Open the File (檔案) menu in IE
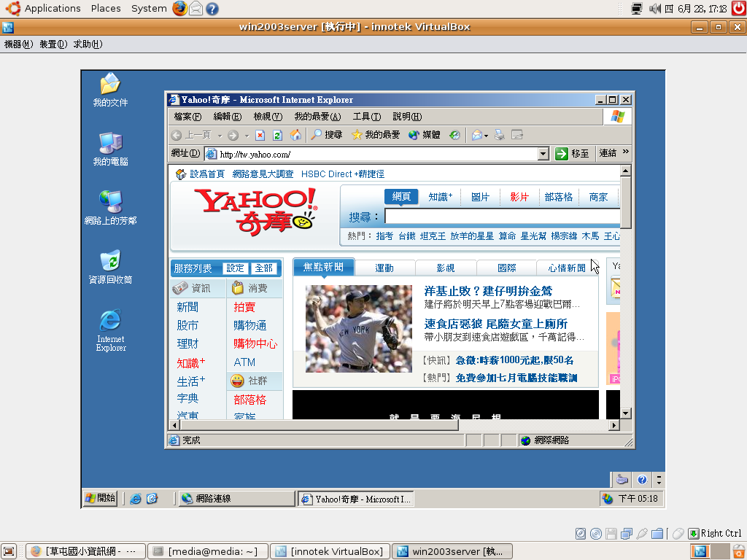This screenshot has width=747, height=560. [x=187, y=117]
